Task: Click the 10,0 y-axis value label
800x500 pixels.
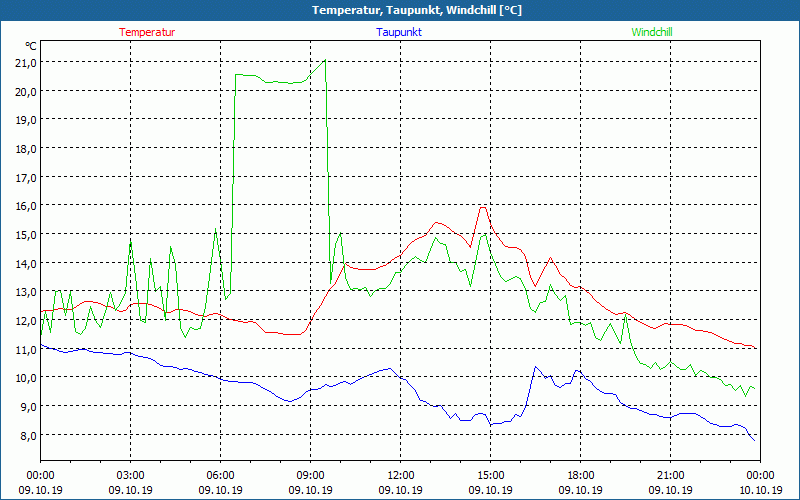Action: click(24, 377)
